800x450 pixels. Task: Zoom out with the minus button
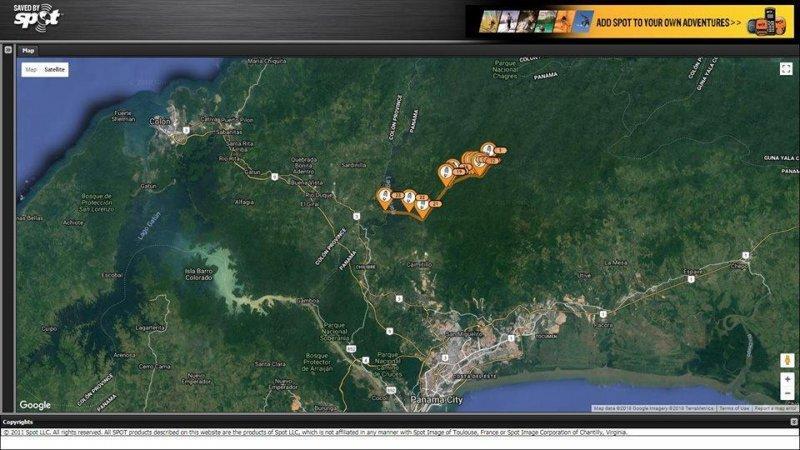[x=786, y=394]
